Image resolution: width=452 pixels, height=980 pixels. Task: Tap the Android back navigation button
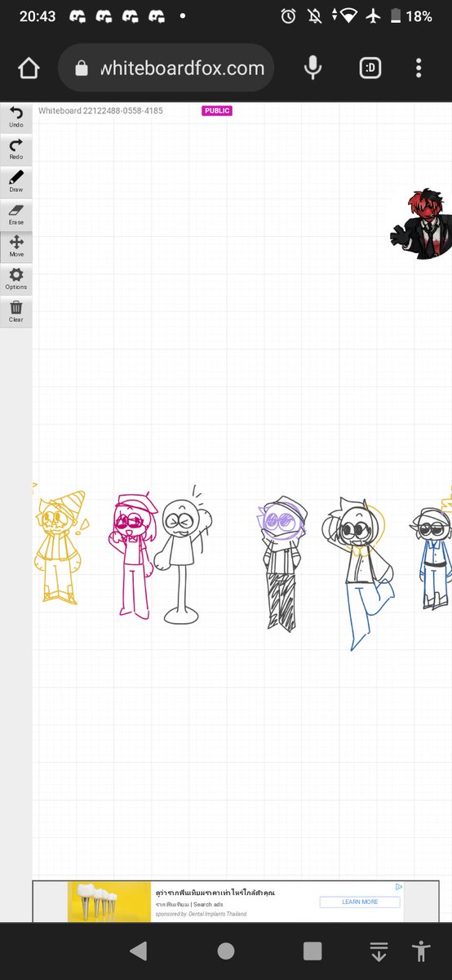[139, 951]
